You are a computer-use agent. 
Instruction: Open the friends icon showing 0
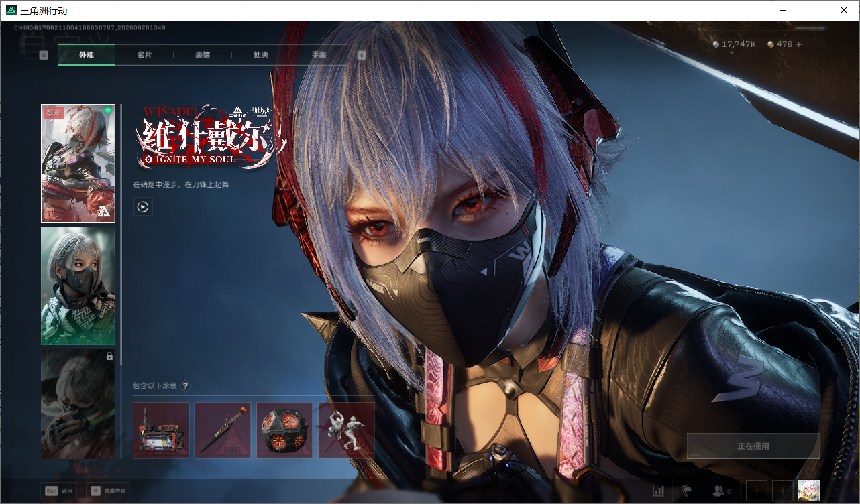pos(721,491)
